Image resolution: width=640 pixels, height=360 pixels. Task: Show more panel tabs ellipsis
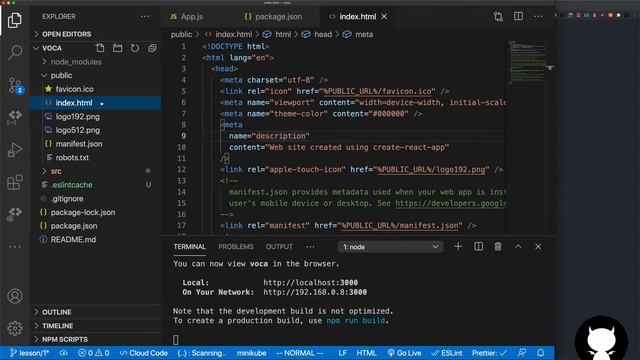click(310, 247)
